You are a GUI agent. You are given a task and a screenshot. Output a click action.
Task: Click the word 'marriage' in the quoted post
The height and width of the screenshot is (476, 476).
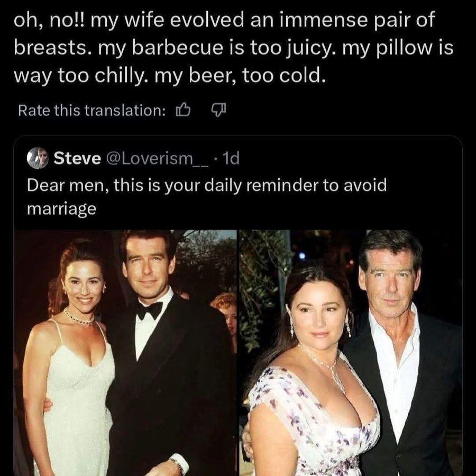click(x=62, y=209)
